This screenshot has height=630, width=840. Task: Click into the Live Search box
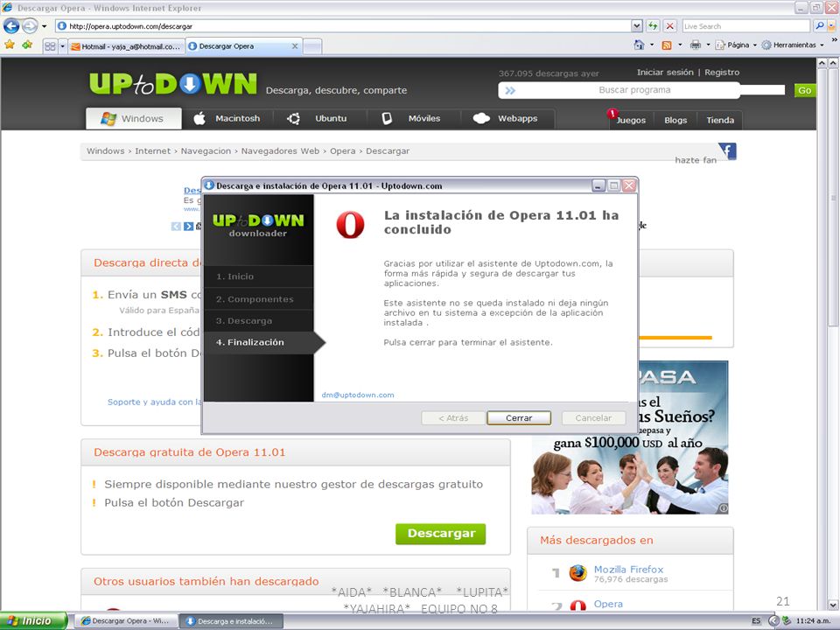pos(746,25)
